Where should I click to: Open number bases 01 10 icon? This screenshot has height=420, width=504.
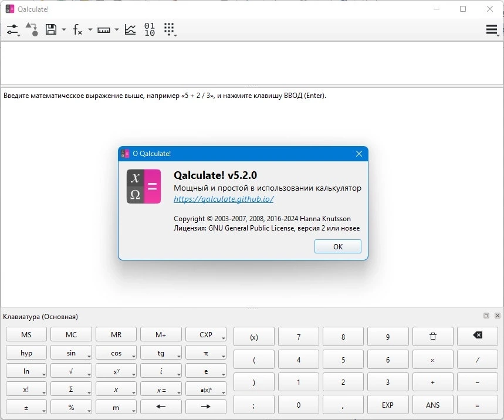coord(150,29)
